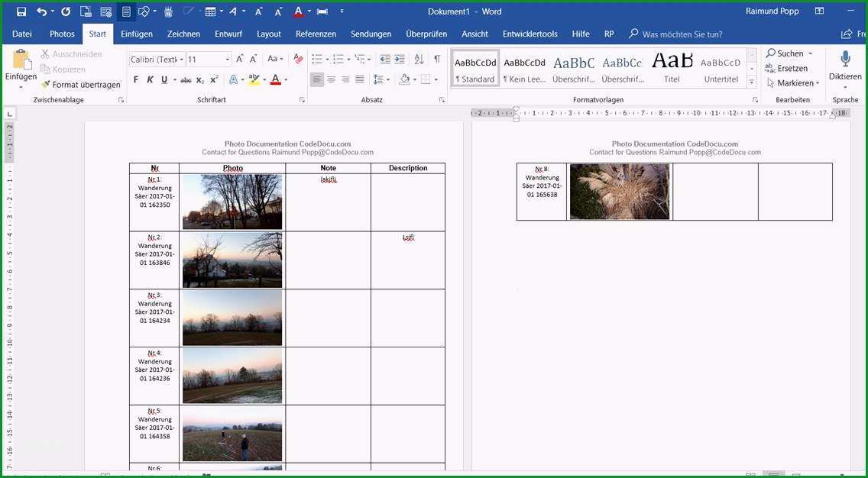Open the Einfügen ribbon tab
This screenshot has height=478, width=868.
click(x=137, y=34)
